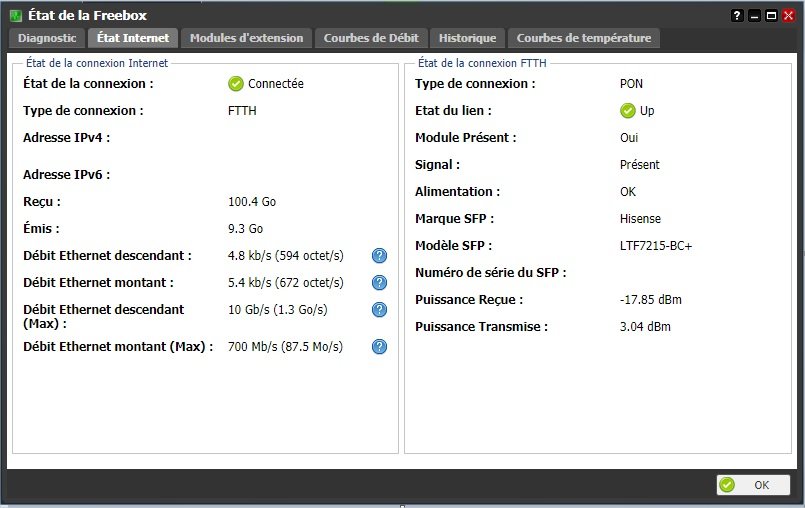Image resolution: width=805 pixels, height=508 pixels.
Task: Click help icon beside Débit Ethernet montant
Action: pyautogui.click(x=380, y=283)
